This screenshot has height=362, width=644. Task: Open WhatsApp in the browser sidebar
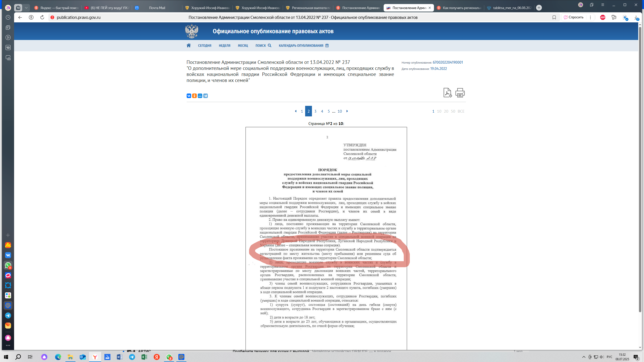pos(8,265)
